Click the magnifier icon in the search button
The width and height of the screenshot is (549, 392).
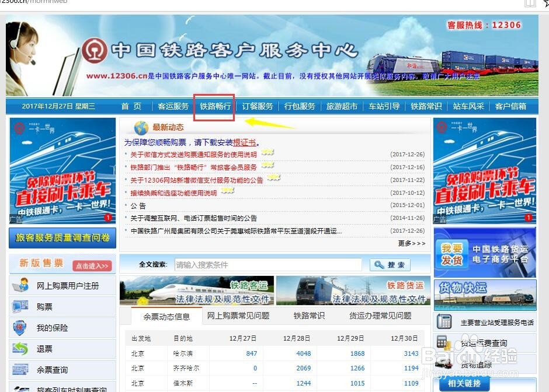[379, 265]
